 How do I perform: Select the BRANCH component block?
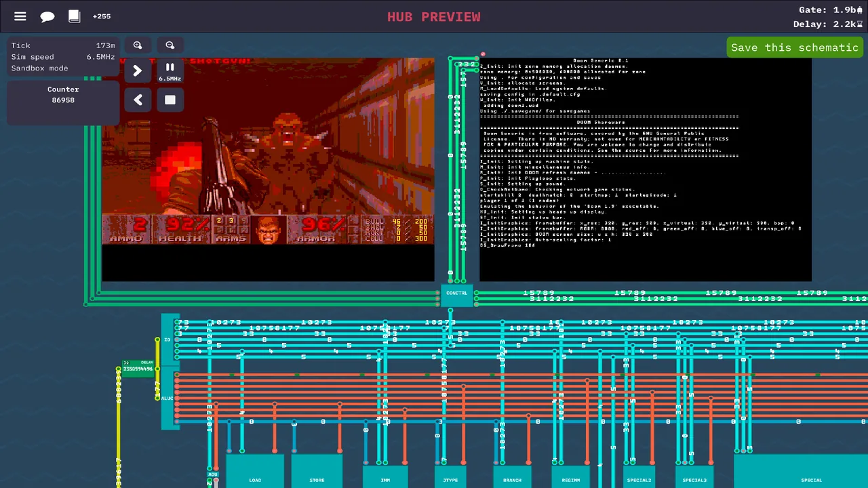512,476
